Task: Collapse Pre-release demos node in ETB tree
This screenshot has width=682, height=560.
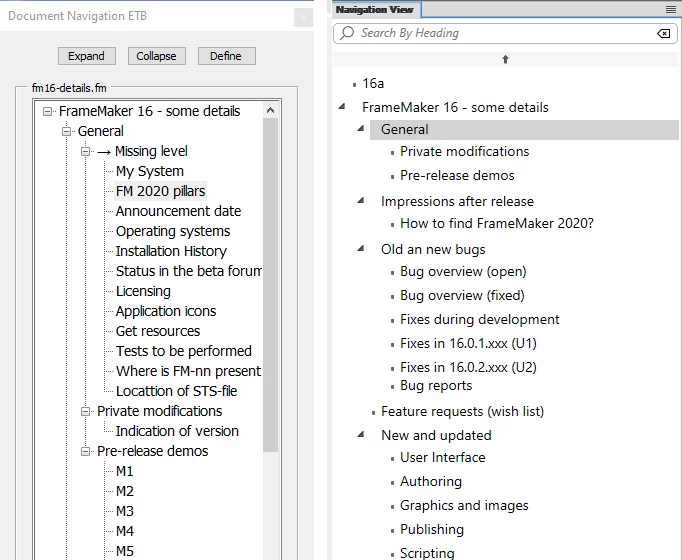Action: [85, 451]
